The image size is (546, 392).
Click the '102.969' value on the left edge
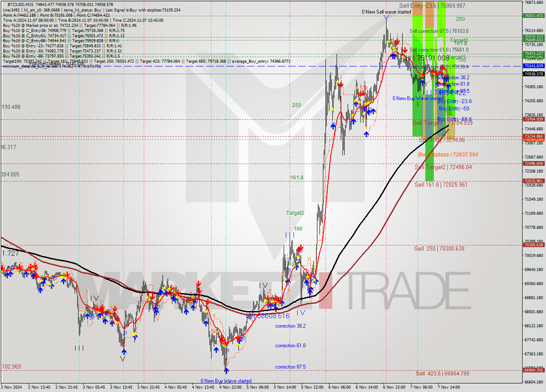11,366
